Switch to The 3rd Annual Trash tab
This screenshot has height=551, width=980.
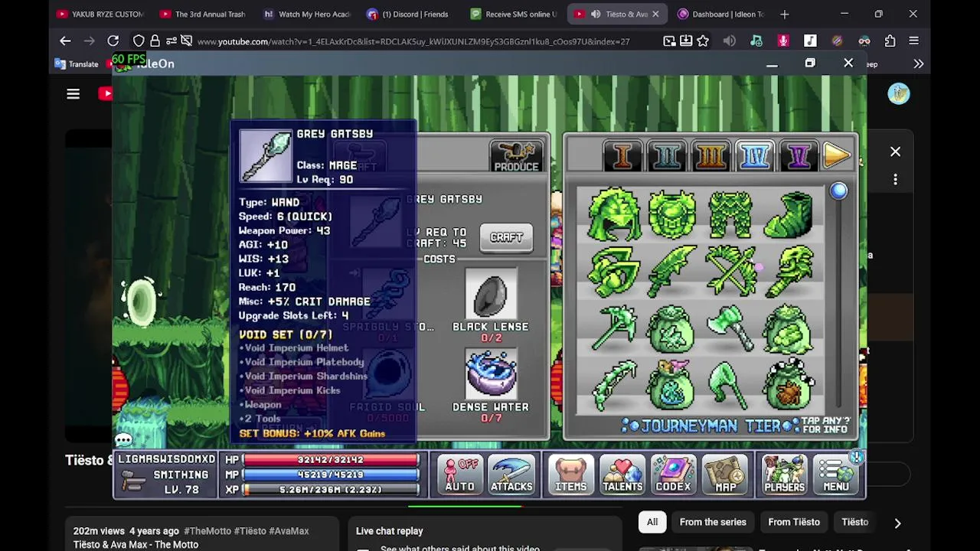point(203,14)
